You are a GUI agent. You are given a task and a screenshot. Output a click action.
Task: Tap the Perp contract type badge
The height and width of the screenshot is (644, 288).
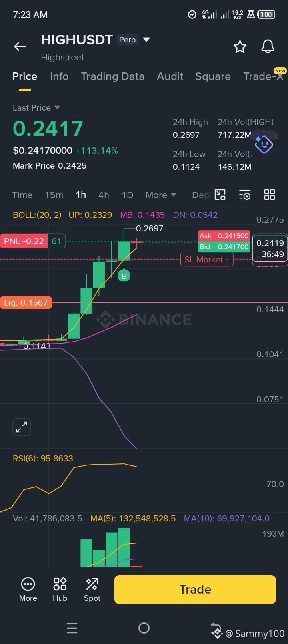(127, 40)
